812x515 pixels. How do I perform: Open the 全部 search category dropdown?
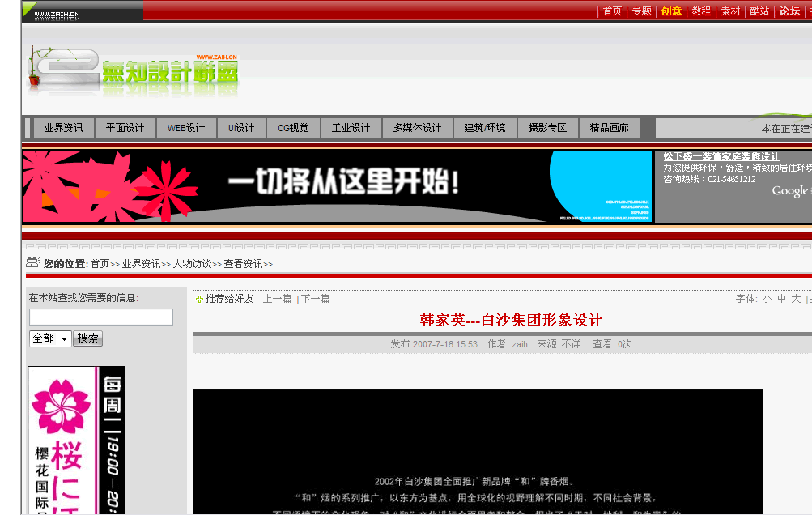(50, 338)
